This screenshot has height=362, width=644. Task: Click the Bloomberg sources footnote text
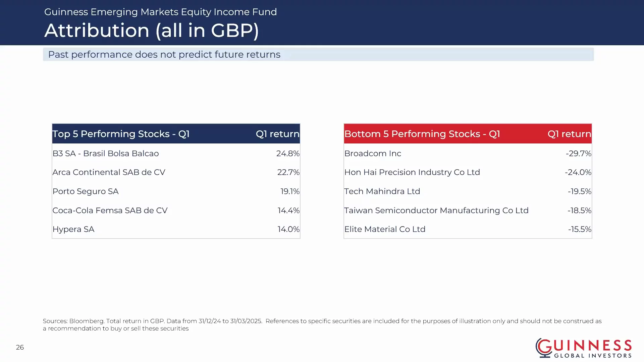coord(322,325)
